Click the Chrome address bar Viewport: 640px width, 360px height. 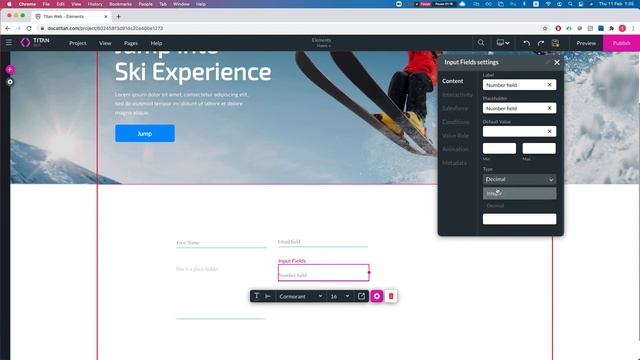click(286, 28)
